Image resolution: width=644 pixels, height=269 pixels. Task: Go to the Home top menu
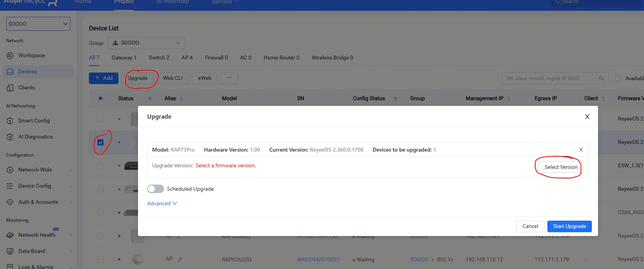click(83, 2)
